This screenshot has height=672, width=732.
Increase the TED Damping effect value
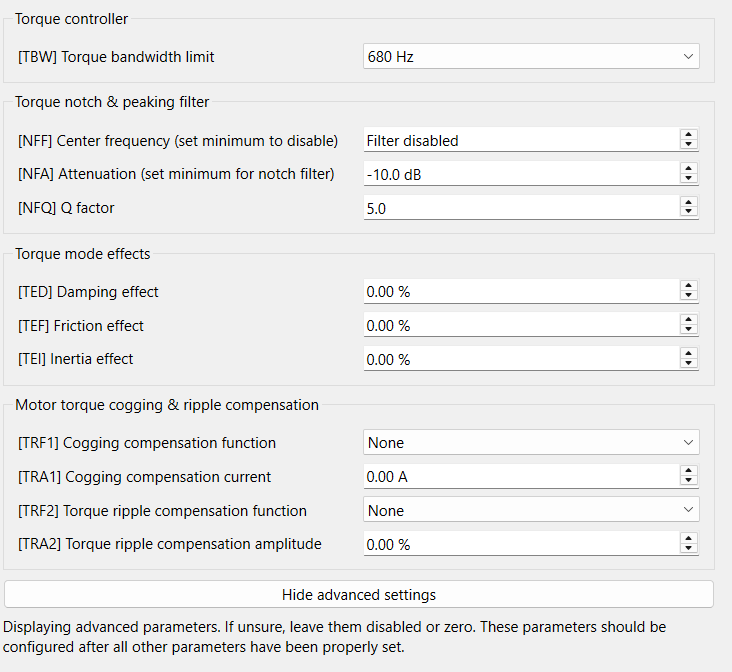click(x=688, y=286)
